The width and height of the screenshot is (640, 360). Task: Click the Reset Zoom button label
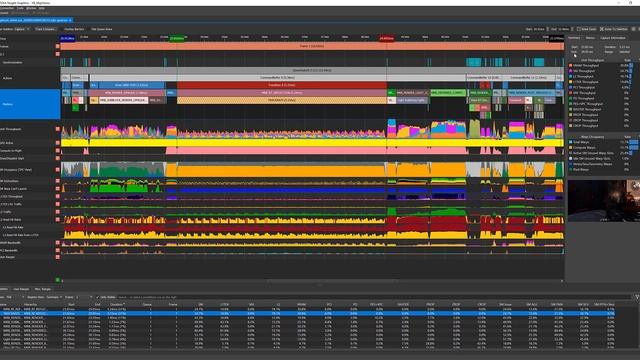tap(588, 29)
